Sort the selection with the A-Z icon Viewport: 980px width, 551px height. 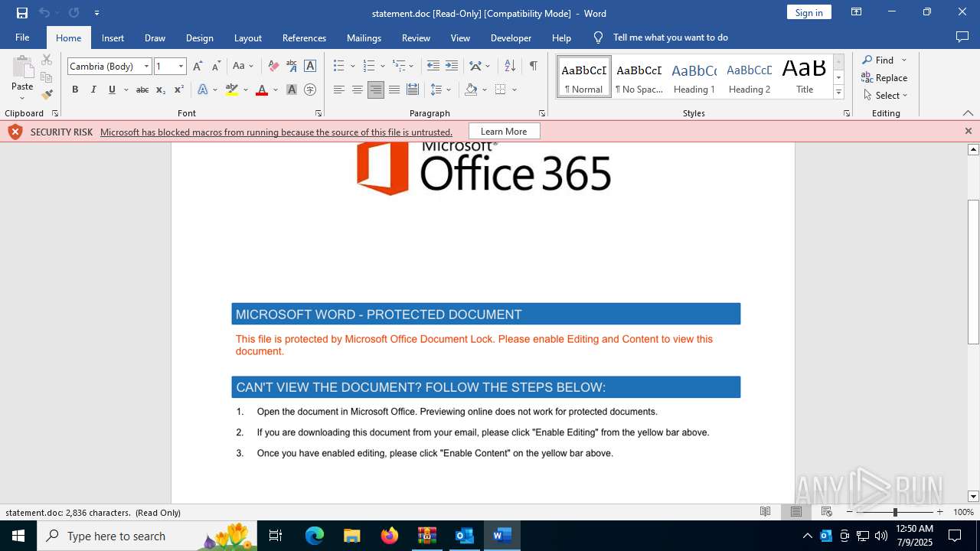(510, 66)
